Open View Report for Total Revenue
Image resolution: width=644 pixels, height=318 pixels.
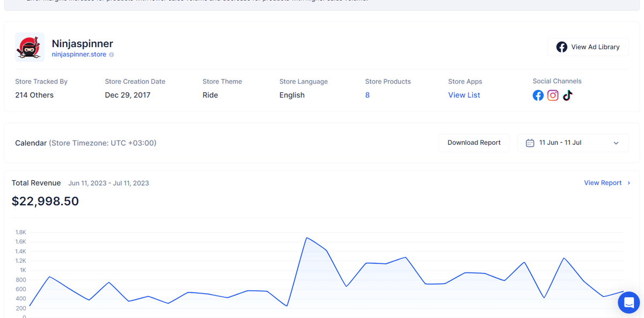tap(607, 183)
